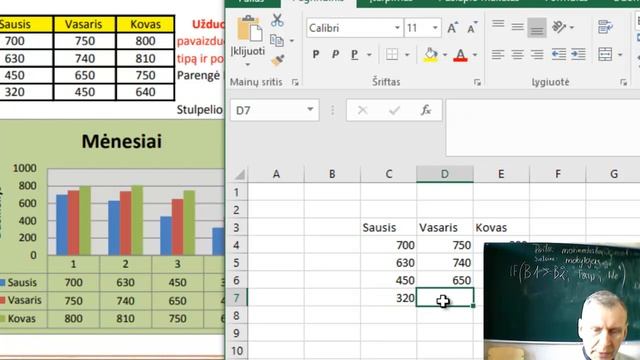Toggle underline formatting underlined P button
The image size is (640, 360).
pyautogui.click(x=354, y=54)
